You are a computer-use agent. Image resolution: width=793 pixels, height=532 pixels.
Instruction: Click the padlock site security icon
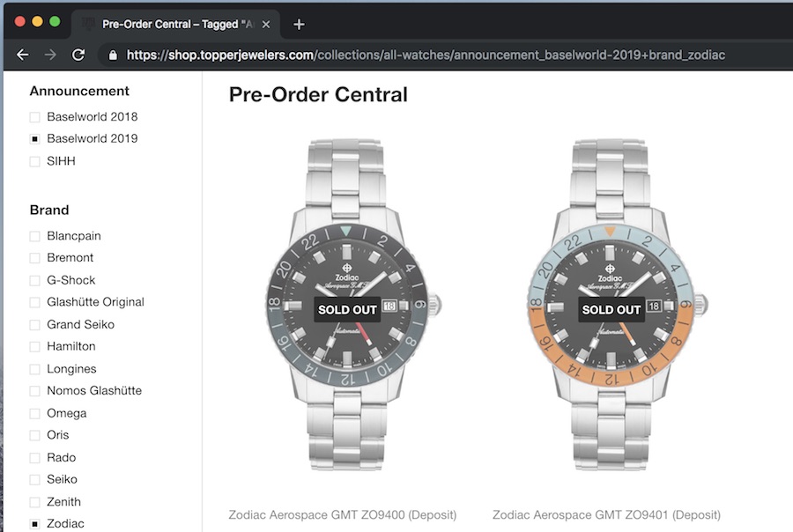pos(113,55)
